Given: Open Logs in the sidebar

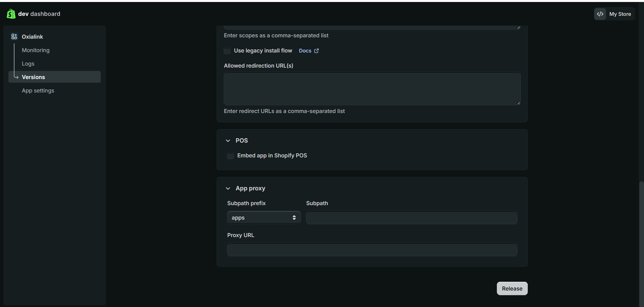Looking at the screenshot, I should pos(28,64).
